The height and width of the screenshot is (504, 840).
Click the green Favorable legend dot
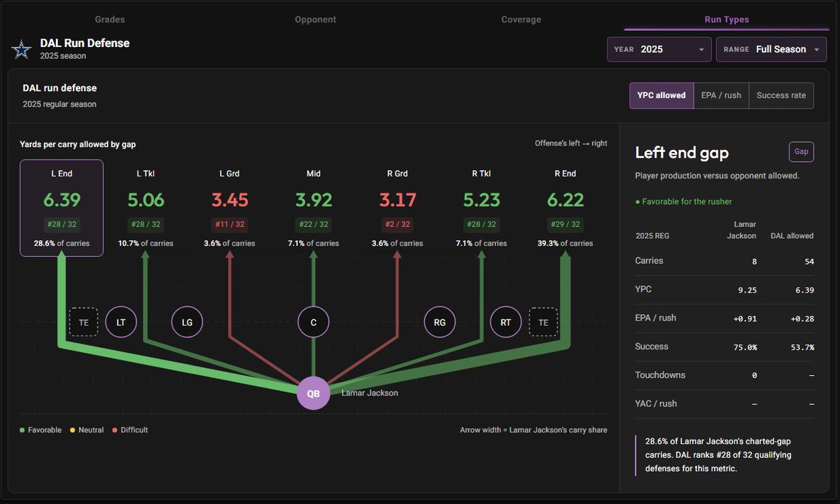(x=22, y=430)
